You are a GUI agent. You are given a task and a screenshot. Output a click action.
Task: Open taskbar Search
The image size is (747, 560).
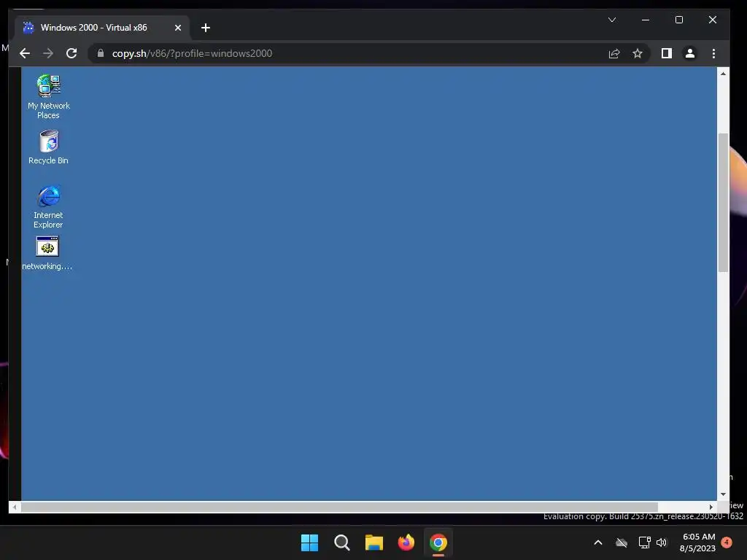pos(342,542)
